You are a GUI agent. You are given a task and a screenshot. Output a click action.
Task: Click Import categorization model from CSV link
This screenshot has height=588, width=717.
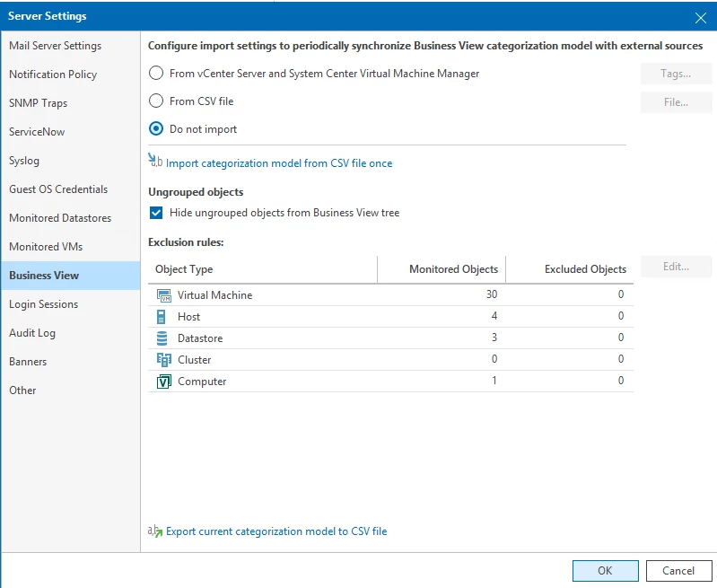click(x=279, y=163)
